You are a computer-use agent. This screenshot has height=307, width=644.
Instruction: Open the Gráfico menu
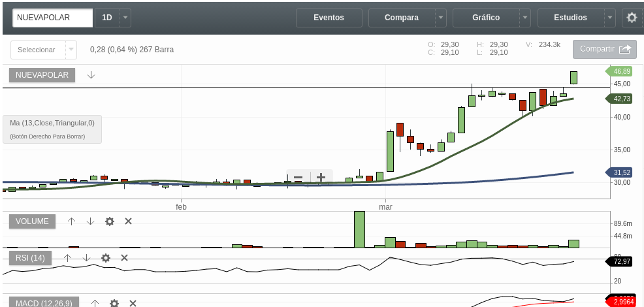coord(486,18)
